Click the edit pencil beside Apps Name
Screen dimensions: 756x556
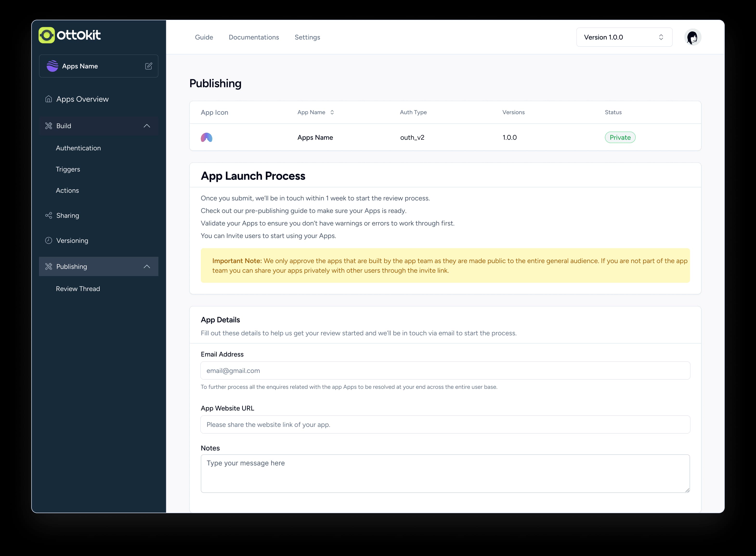click(x=148, y=66)
